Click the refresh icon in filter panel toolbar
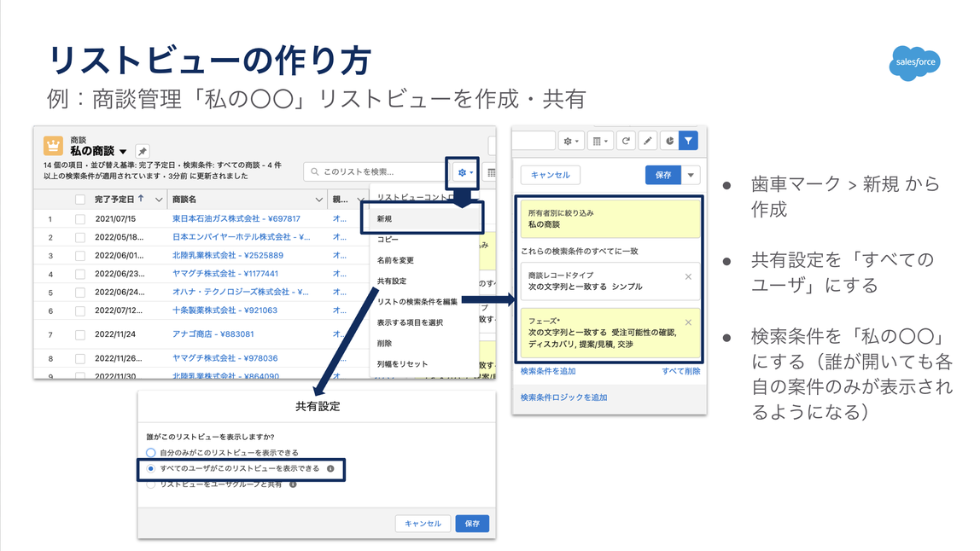 [626, 142]
